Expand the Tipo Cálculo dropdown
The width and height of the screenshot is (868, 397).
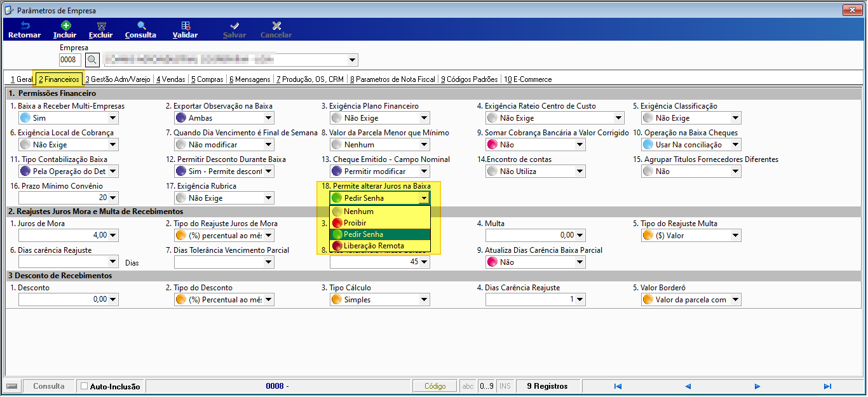pyautogui.click(x=424, y=299)
